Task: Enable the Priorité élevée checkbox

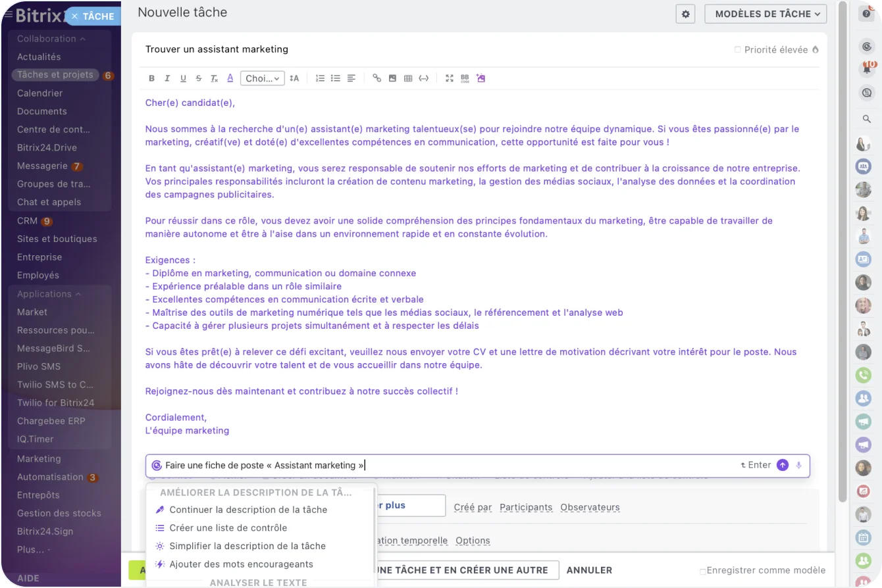Action: click(738, 50)
